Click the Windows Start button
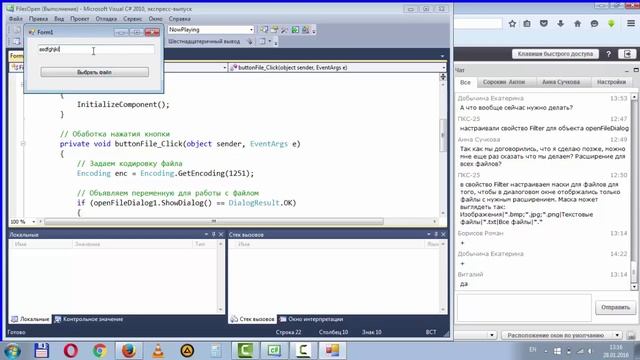This screenshot has width=640, height=360. [12, 351]
